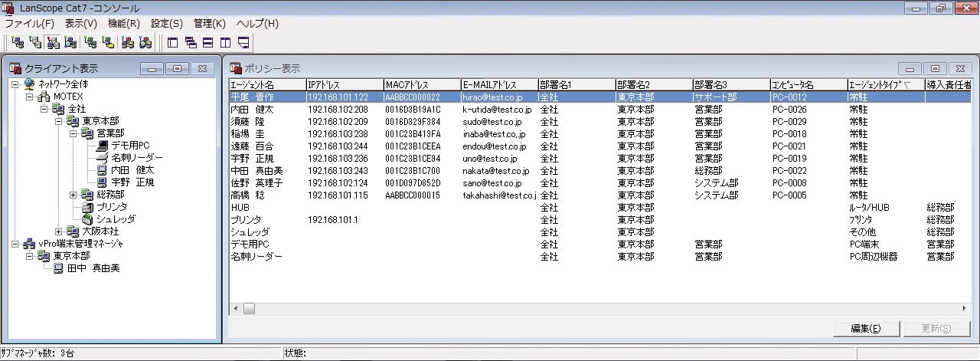
Task: Sort by the エージェント名 column header
Action: [x=267, y=84]
